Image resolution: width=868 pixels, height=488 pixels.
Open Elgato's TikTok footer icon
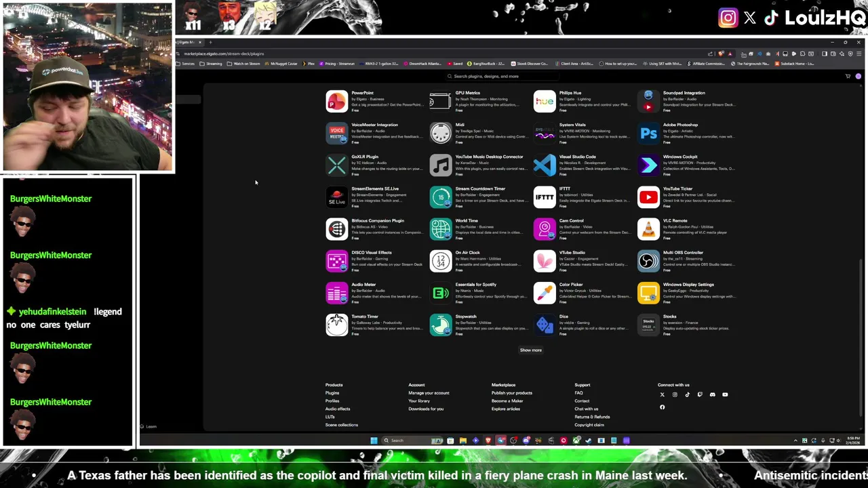687,394
